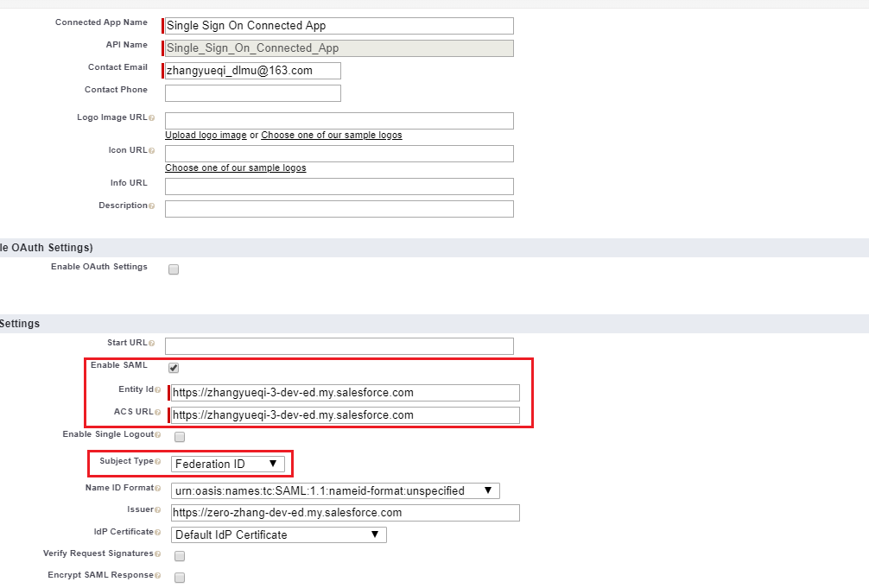The width and height of the screenshot is (869, 588).
Task: Focus the Connected App Name field
Action: pyautogui.click(x=339, y=26)
